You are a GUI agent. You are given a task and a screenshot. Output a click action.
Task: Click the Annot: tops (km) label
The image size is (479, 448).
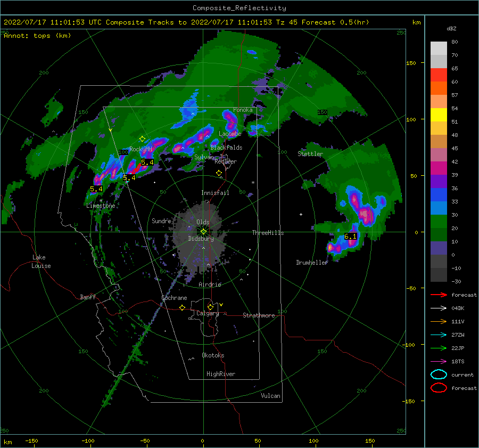point(37,36)
